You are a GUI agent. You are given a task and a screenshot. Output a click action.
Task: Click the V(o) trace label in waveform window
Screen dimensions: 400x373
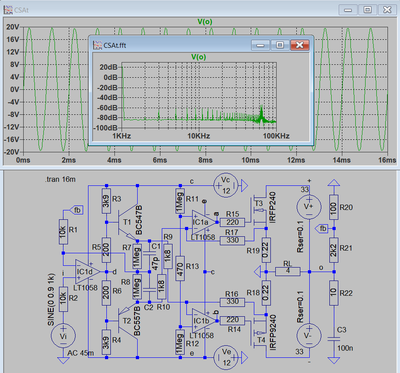205,22
